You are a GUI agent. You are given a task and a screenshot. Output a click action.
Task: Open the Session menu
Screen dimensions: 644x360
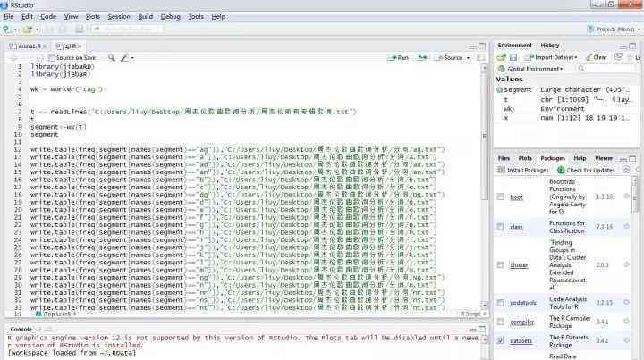tap(119, 16)
